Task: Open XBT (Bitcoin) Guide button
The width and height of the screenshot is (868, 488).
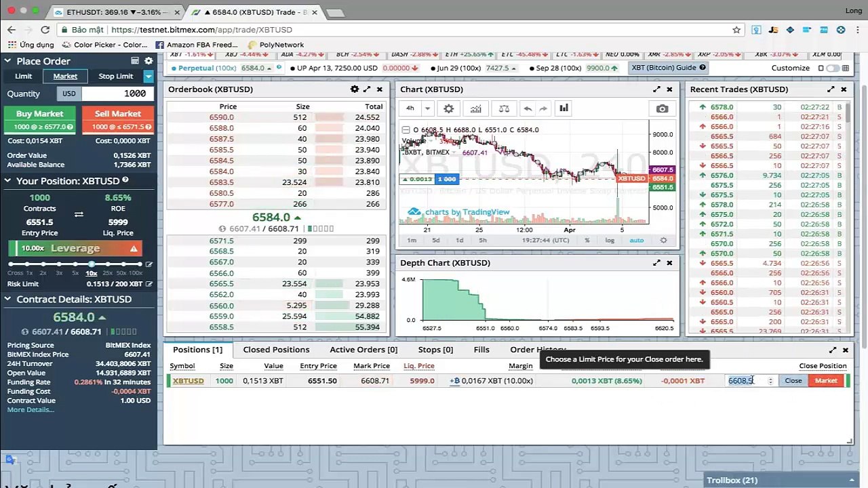Action: coord(669,68)
